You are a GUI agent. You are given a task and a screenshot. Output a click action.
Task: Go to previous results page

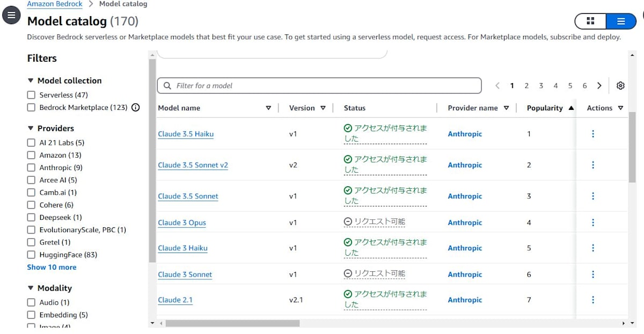click(497, 86)
